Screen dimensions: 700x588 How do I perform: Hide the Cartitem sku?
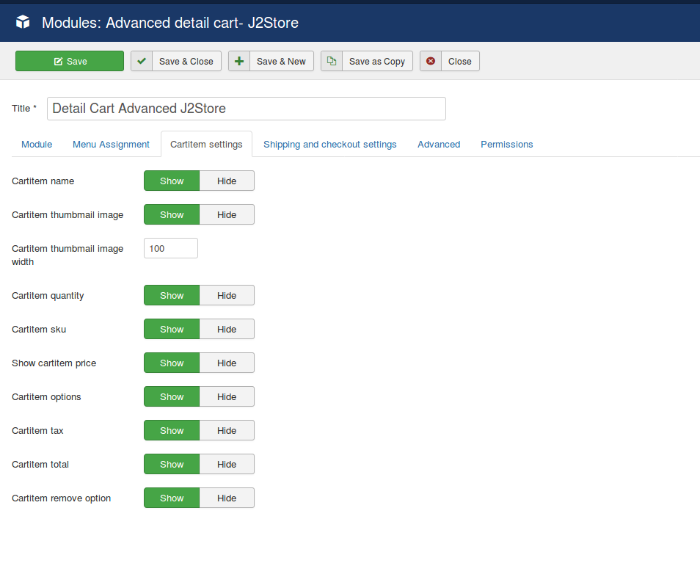pyautogui.click(x=227, y=330)
